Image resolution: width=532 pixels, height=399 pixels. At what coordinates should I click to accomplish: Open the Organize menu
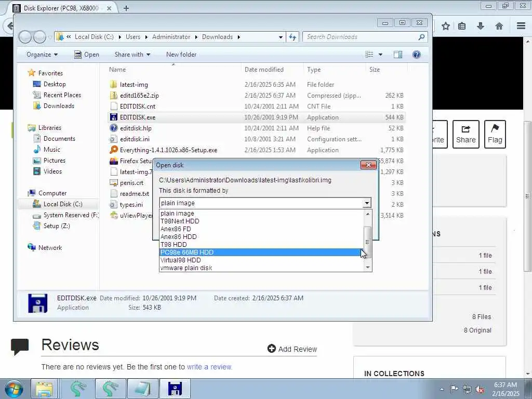42,55
